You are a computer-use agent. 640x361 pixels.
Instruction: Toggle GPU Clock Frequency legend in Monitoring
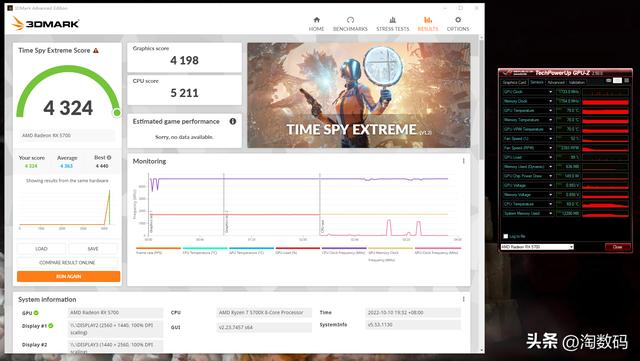[x=438, y=251]
